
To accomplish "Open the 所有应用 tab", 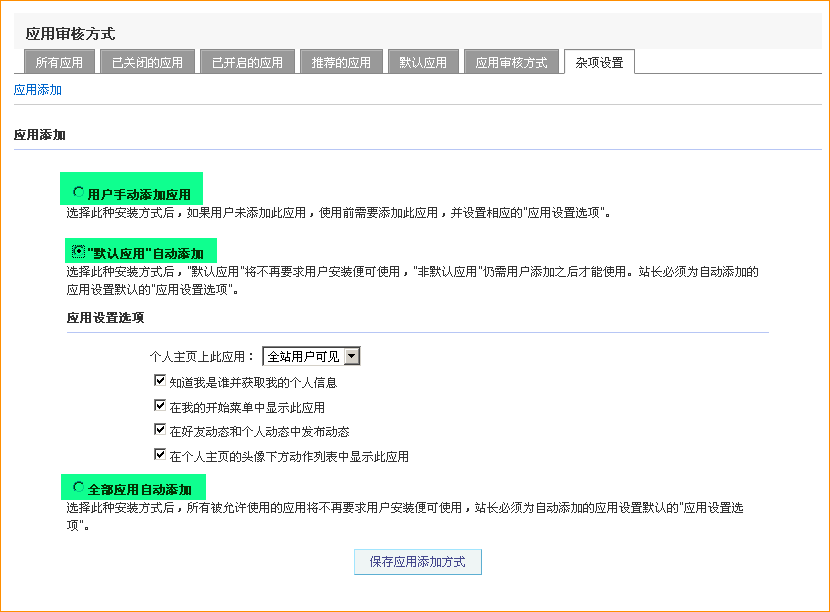I will pos(60,62).
